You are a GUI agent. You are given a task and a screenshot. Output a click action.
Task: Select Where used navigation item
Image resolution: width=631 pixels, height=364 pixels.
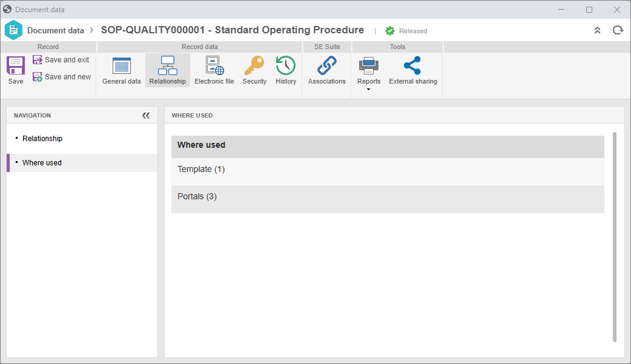[42, 163]
